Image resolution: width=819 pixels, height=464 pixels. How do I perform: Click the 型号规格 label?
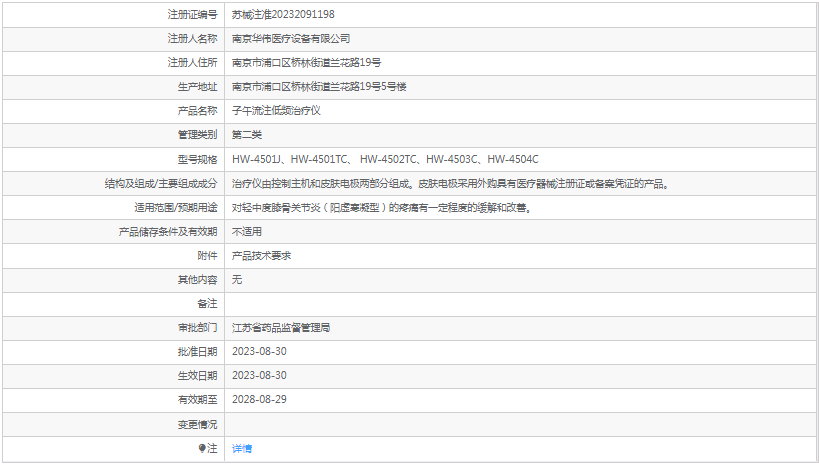197,159
